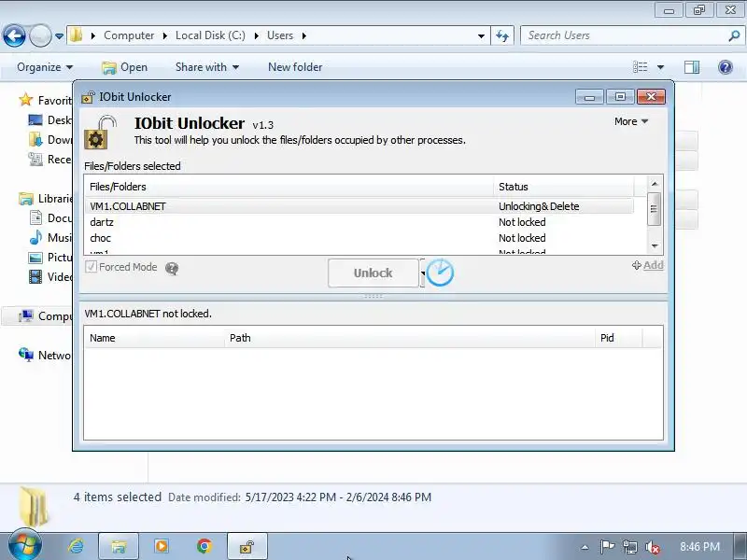The image size is (747, 560).
Task: Select Desktop in navigation pane
Action: (x=49, y=120)
